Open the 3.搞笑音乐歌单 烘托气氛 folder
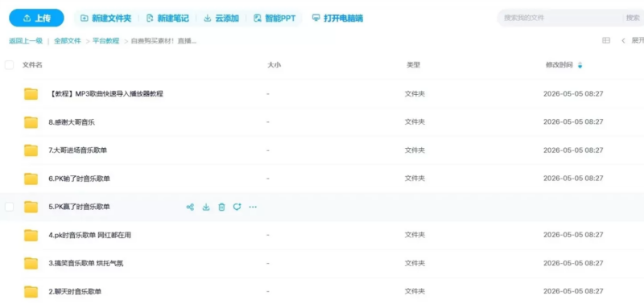This screenshot has height=304, width=644. pos(86,263)
